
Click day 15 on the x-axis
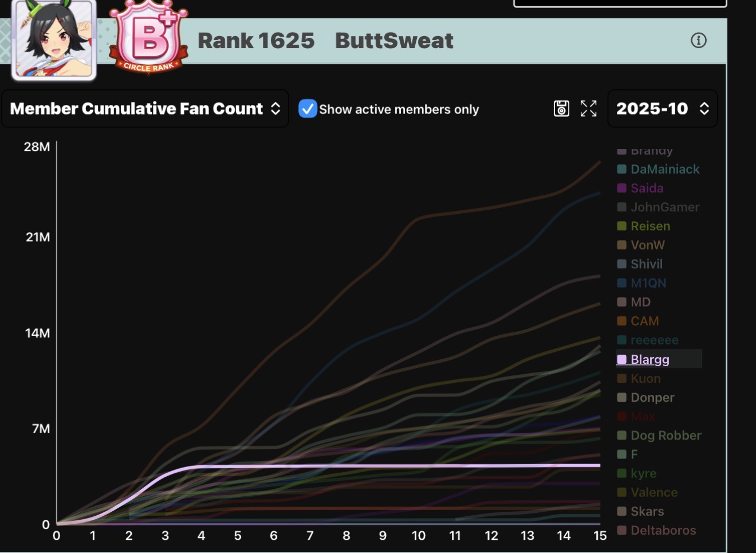(600, 535)
